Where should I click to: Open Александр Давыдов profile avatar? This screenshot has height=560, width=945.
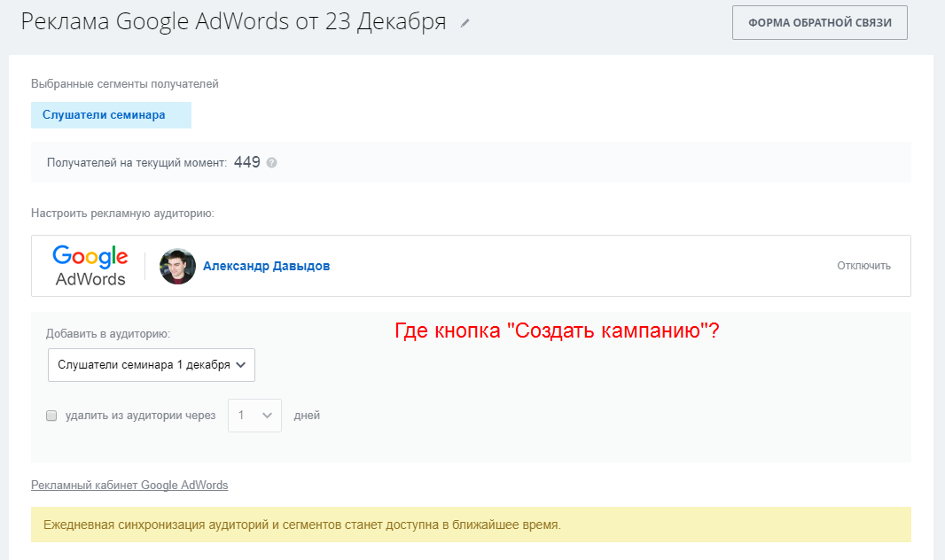(177, 266)
